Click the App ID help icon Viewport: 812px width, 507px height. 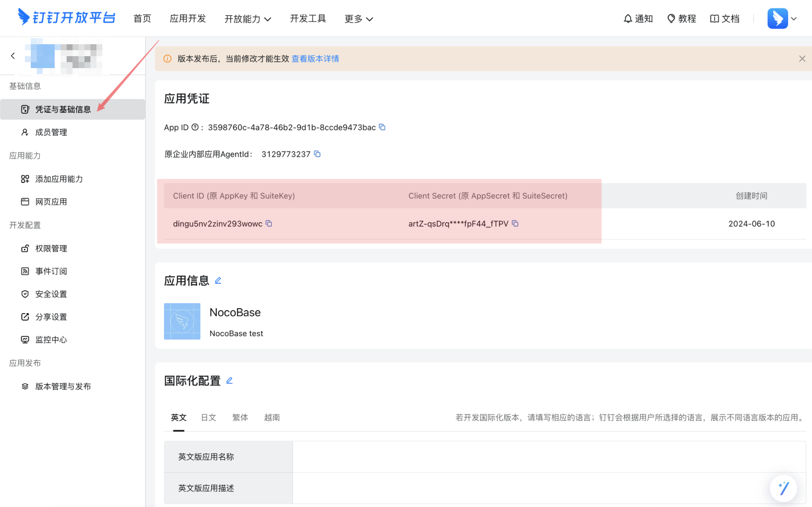195,127
